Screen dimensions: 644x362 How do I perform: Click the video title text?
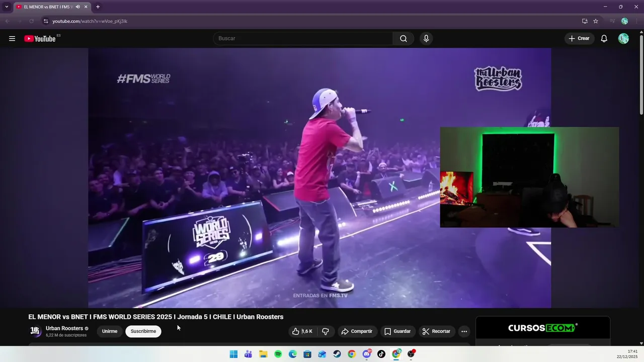click(156, 317)
